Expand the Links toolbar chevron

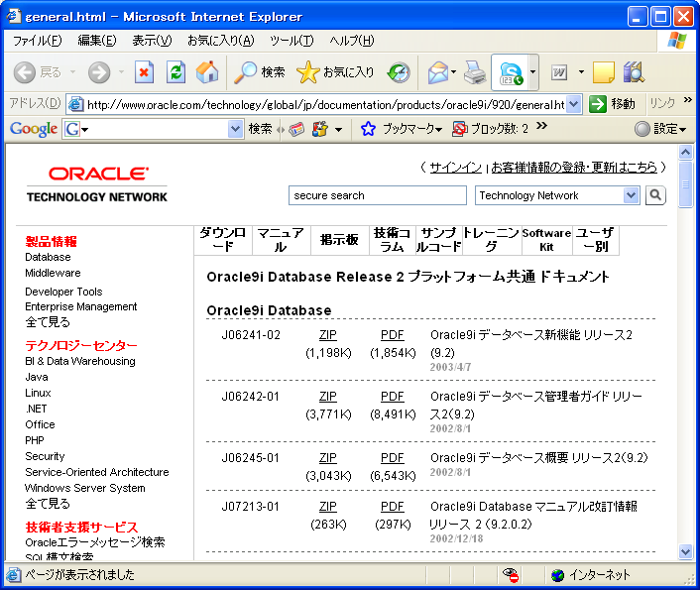pyautogui.click(x=688, y=100)
